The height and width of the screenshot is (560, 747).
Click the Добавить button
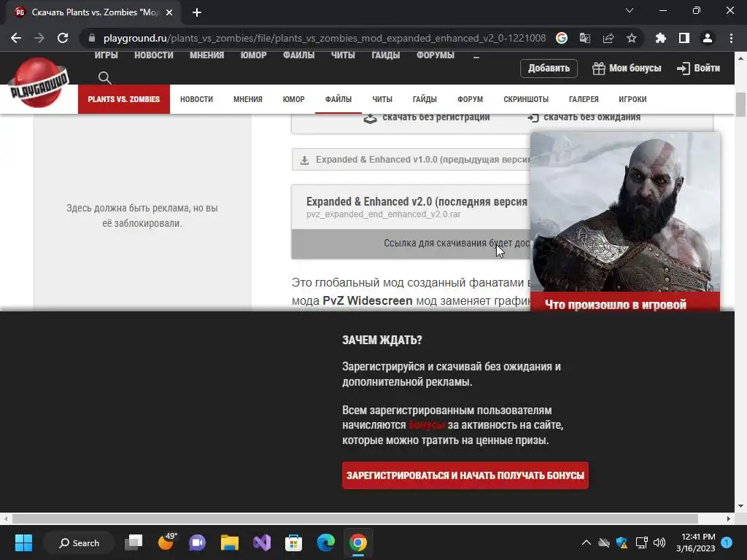[x=549, y=68]
